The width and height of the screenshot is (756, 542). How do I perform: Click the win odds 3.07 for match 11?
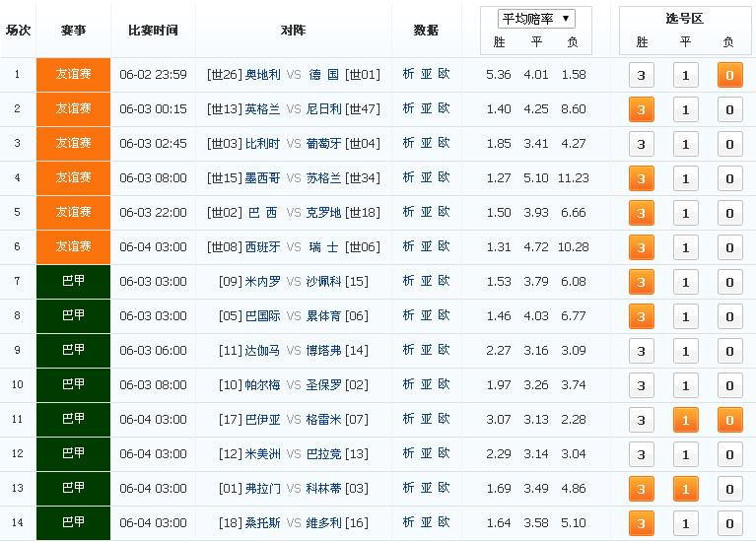tap(498, 419)
